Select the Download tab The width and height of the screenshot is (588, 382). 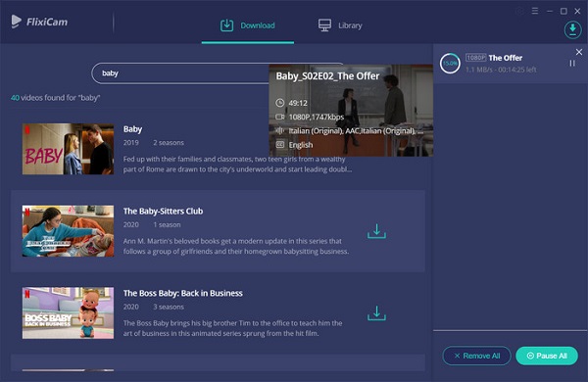pos(248,25)
